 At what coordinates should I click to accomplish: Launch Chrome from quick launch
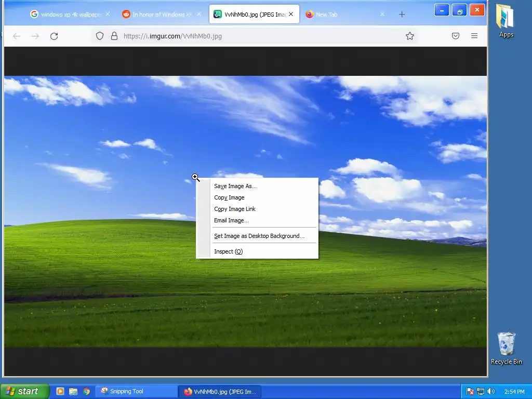click(86, 391)
